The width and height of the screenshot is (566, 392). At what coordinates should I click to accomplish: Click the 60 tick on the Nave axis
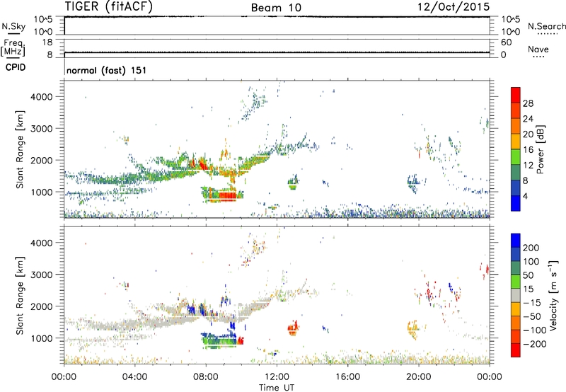pos(507,42)
